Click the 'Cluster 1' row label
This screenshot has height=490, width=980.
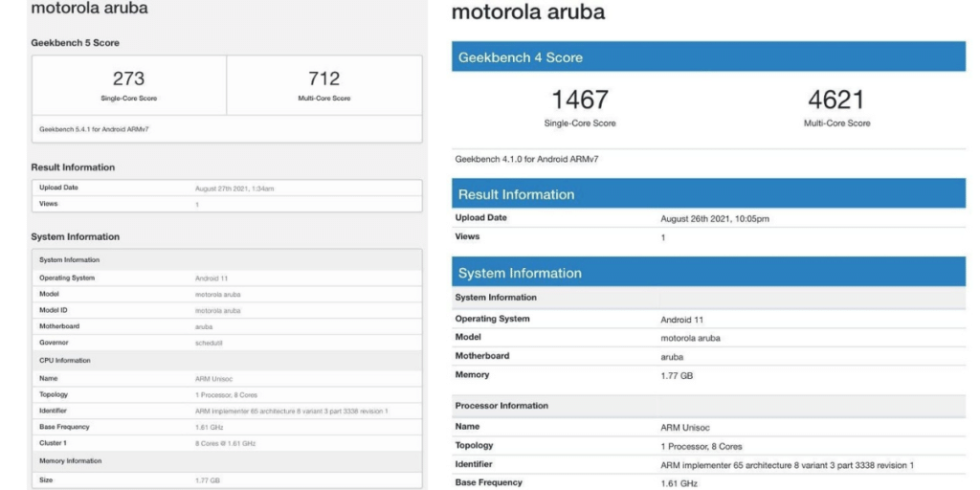click(54, 443)
